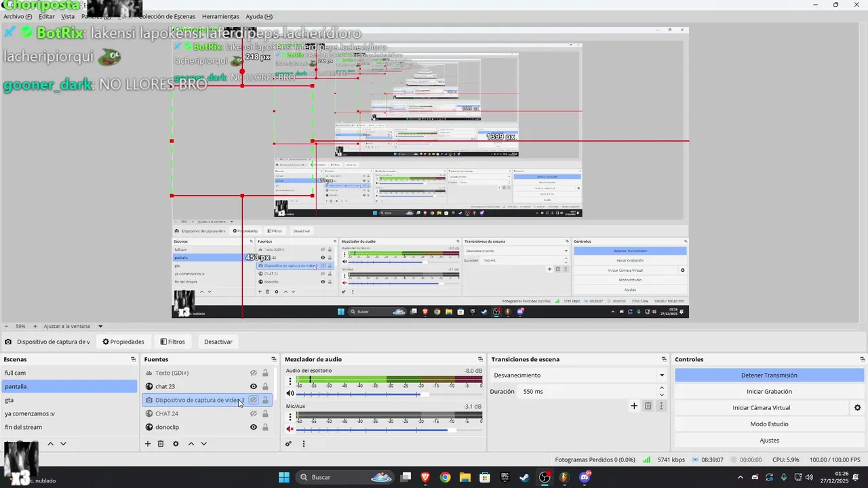Move selected scene up in Escenas
Viewport: 868px width, 488px height.
click(x=50, y=444)
